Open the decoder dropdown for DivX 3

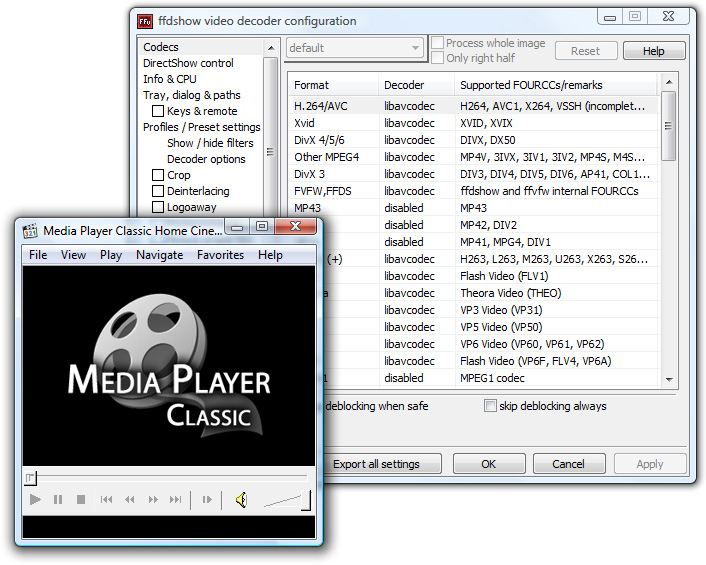(x=417, y=174)
